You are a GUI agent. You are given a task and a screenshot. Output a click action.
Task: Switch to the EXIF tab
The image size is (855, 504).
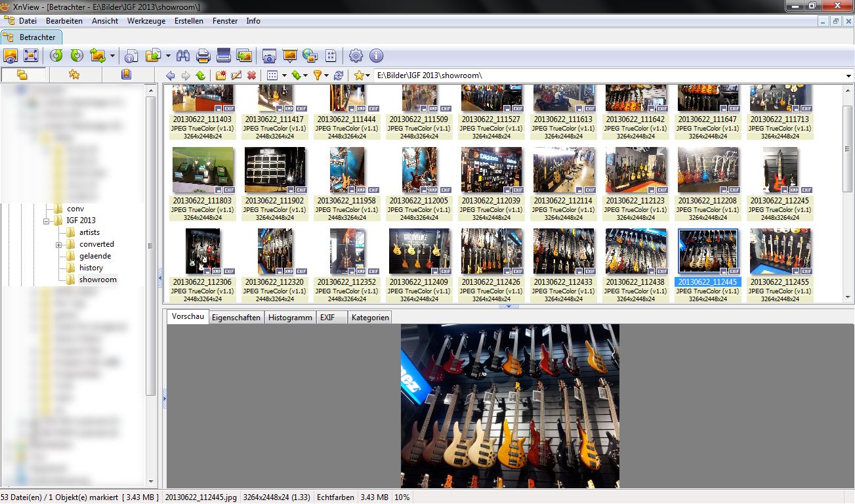[x=331, y=318]
